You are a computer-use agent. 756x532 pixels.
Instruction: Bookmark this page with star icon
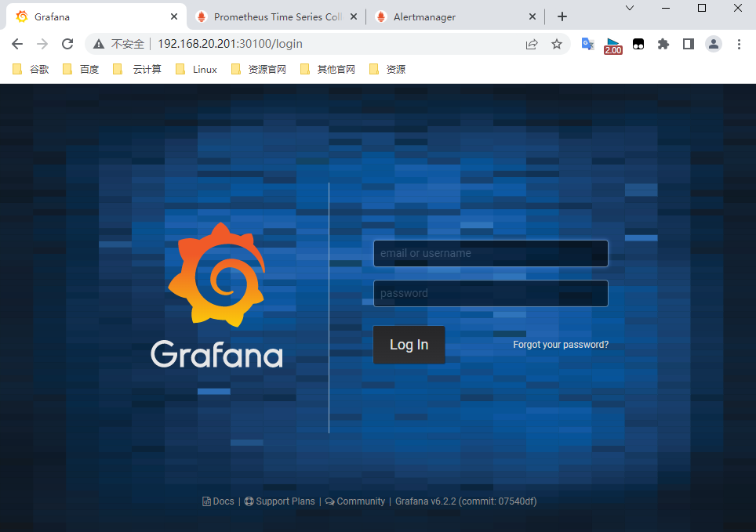557,44
